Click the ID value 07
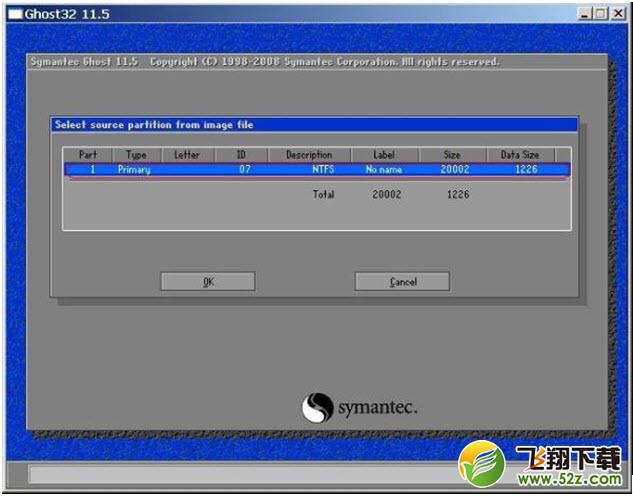The width and height of the screenshot is (633, 498). pyautogui.click(x=245, y=169)
